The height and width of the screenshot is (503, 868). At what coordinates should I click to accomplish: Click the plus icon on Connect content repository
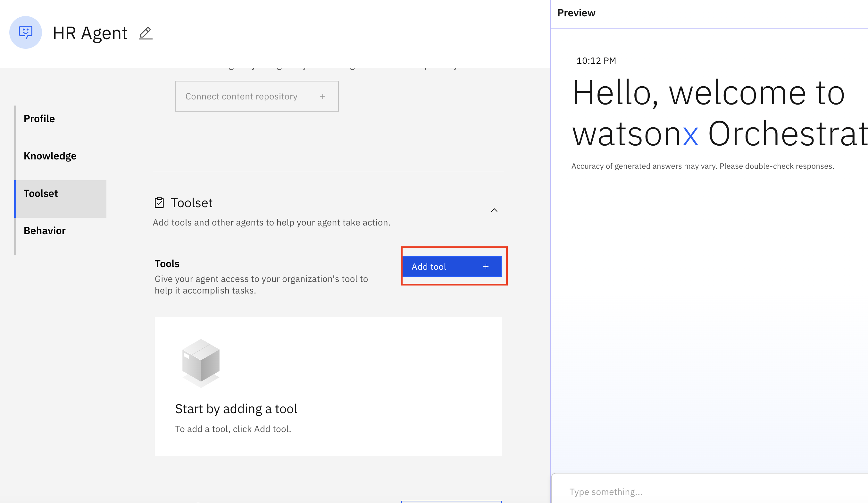[x=323, y=97]
